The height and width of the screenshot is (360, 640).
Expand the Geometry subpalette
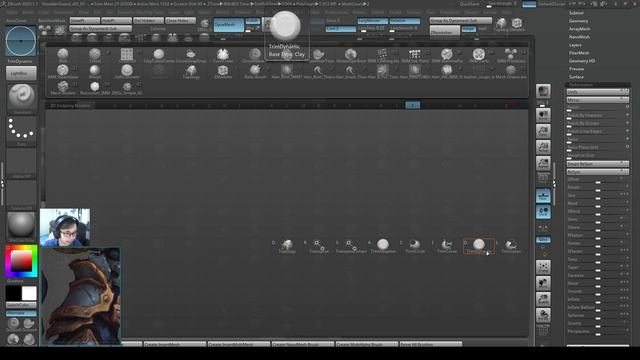pyautogui.click(x=578, y=21)
